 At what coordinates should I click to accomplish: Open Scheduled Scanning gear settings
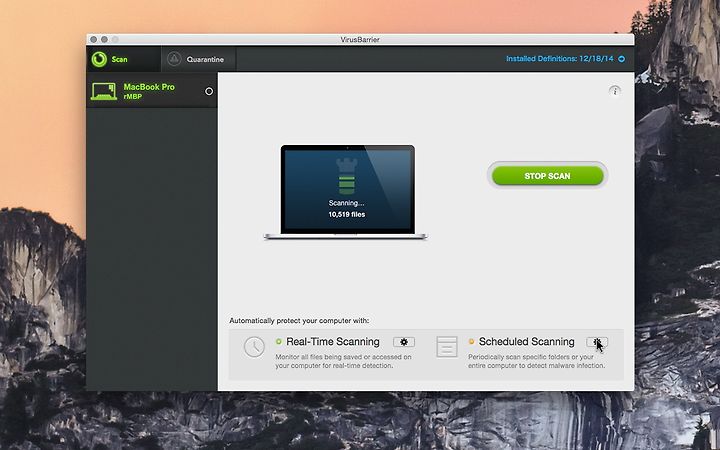pyautogui.click(x=597, y=342)
